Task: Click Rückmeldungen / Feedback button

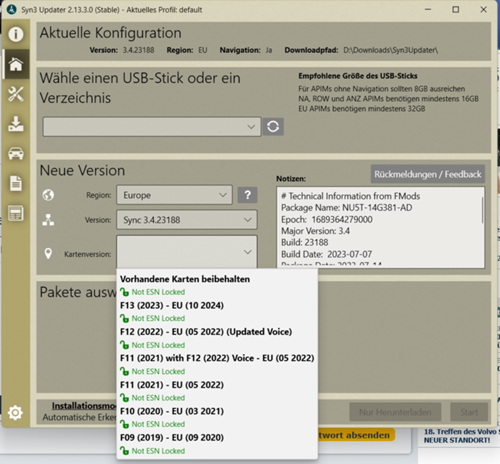Action: tap(428, 174)
